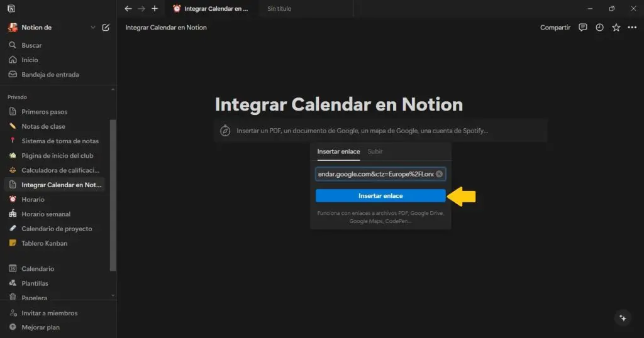The height and width of the screenshot is (338, 644).
Task: Select Integrar Calendar en Notion sidebar page
Action: (55, 185)
